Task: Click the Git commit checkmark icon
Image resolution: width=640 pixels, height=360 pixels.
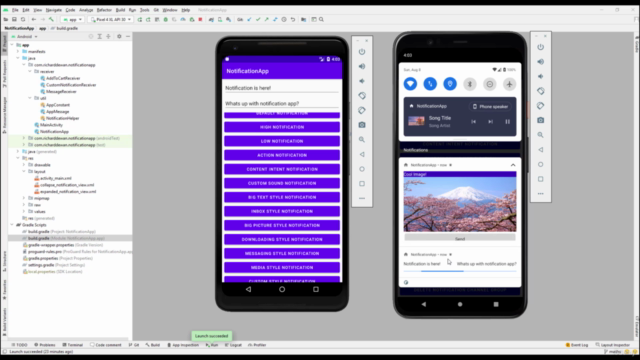Action: [258, 19]
